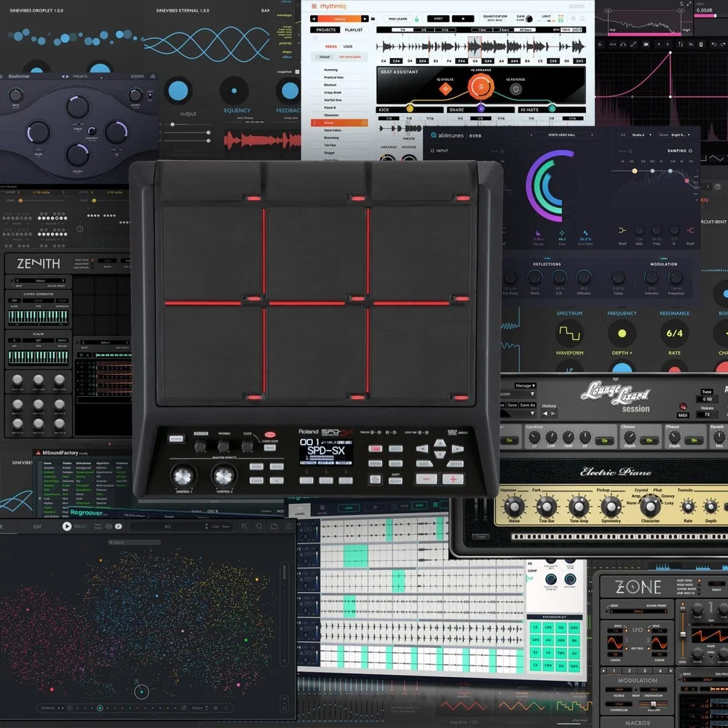Image resolution: width=728 pixels, height=728 pixels.
Task: Click History back arrow in Lounge Lizard
Action: pyautogui.click(x=545, y=414)
